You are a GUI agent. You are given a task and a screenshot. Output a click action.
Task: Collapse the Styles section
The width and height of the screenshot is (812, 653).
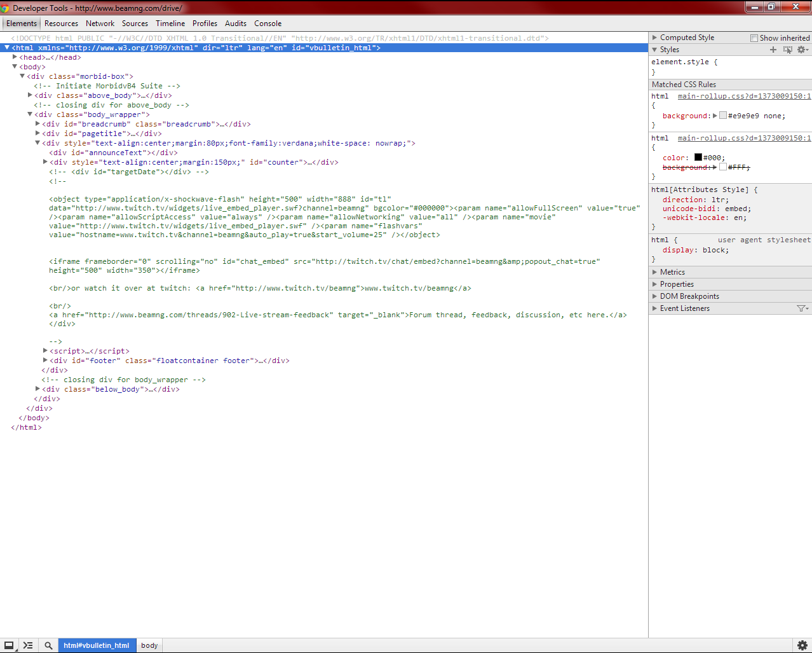pyautogui.click(x=655, y=50)
